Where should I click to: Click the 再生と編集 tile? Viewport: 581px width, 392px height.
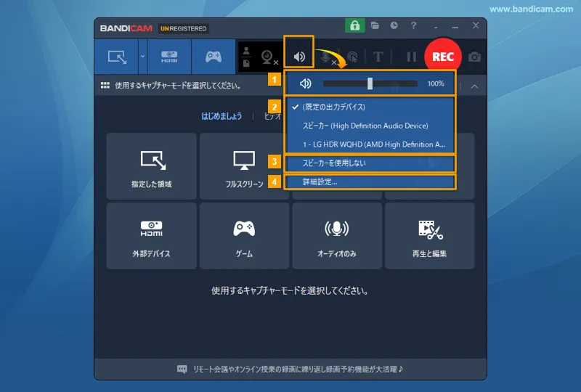pyautogui.click(x=429, y=236)
